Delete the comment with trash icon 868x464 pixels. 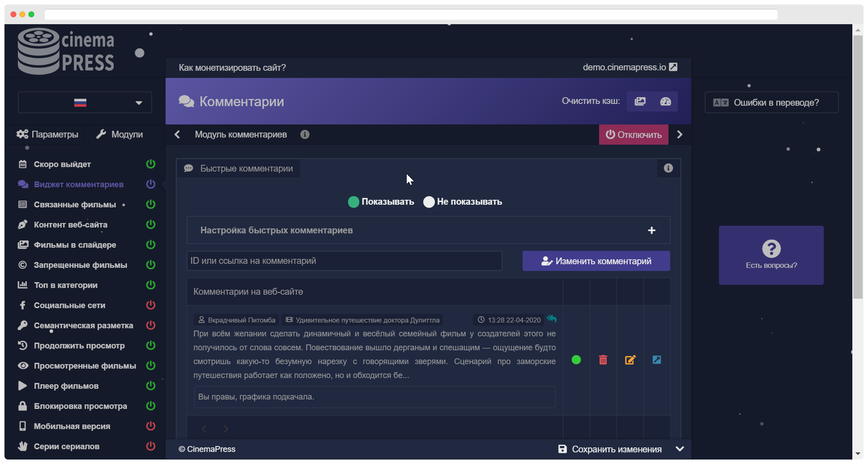pyautogui.click(x=603, y=360)
